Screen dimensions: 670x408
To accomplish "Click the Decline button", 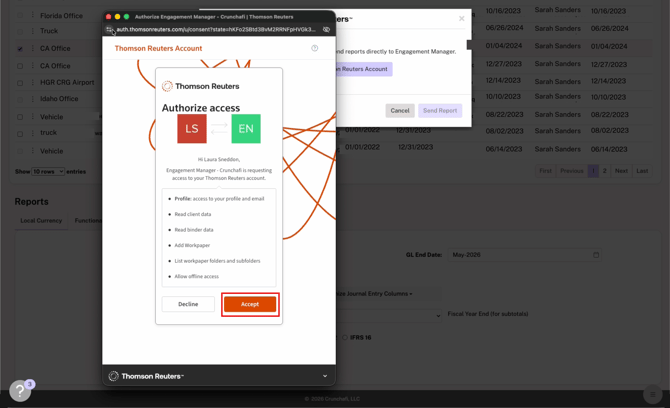I will click(x=188, y=304).
